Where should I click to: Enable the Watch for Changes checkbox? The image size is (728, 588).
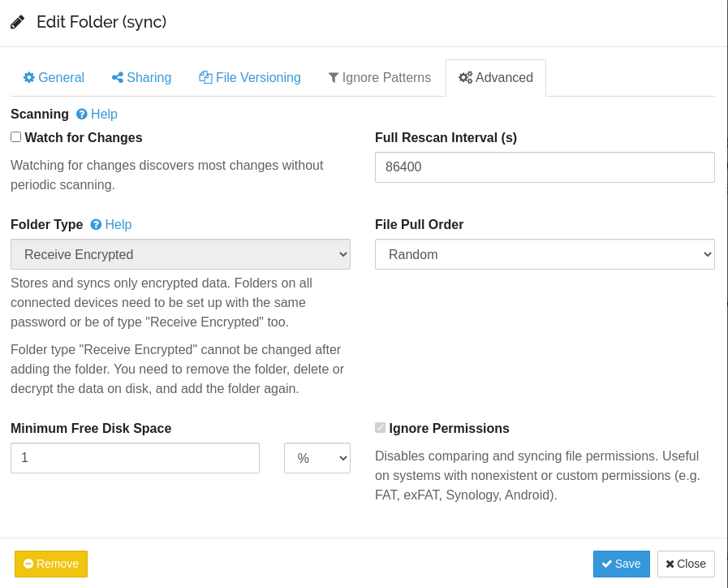pos(16,137)
